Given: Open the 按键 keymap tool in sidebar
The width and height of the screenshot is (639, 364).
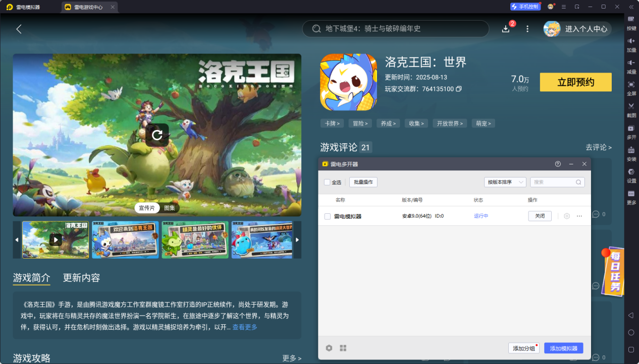Looking at the screenshot, I should point(631,23).
